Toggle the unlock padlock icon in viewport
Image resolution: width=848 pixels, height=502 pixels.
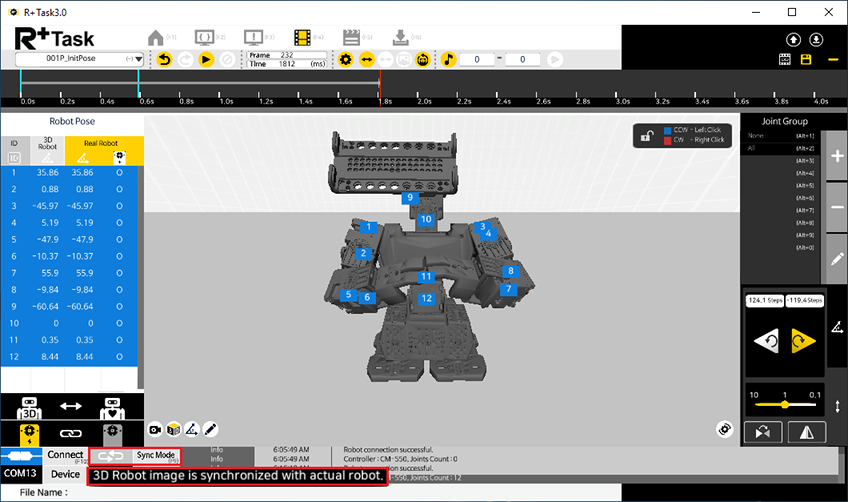pyautogui.click(x=648, y=135)
